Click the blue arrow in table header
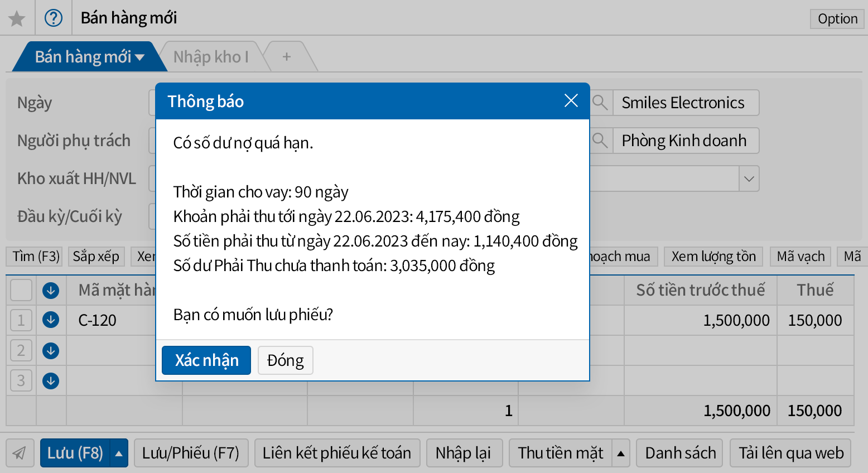 51,290
